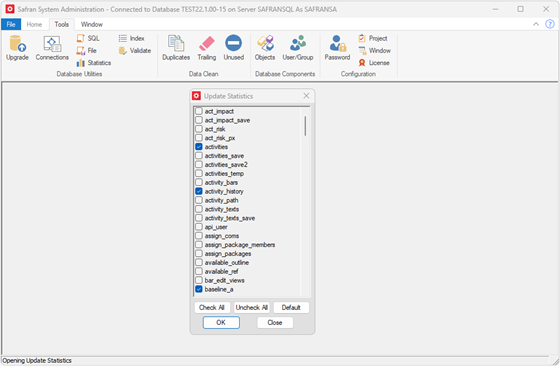Open the Window ribbon tab
Screen dimensions: 560x366
click(x=92, y=24)
